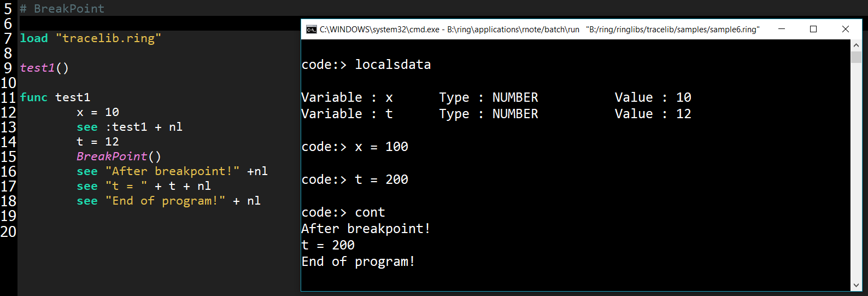Image resolution: width=868 pixels, height=296 pixels.
Task: Click the "t = 12" assignment line in the editor
Action: pos(98,142)
